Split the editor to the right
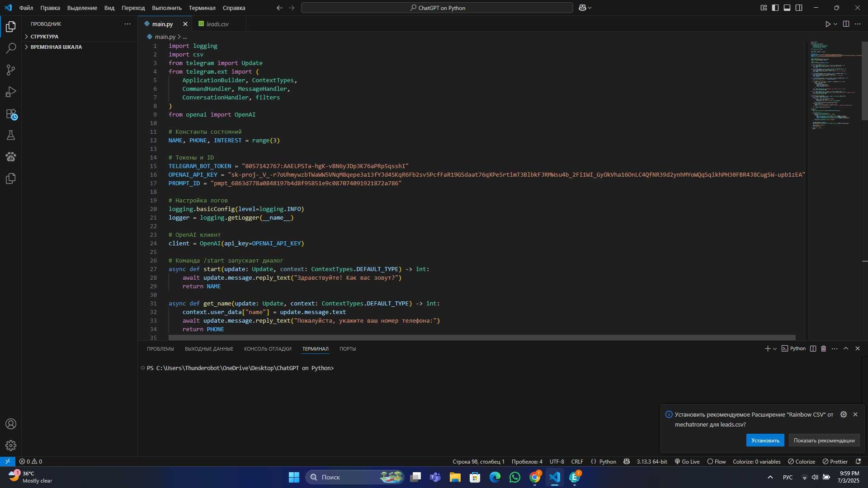 pyautogui.click(x=846, y=24)
